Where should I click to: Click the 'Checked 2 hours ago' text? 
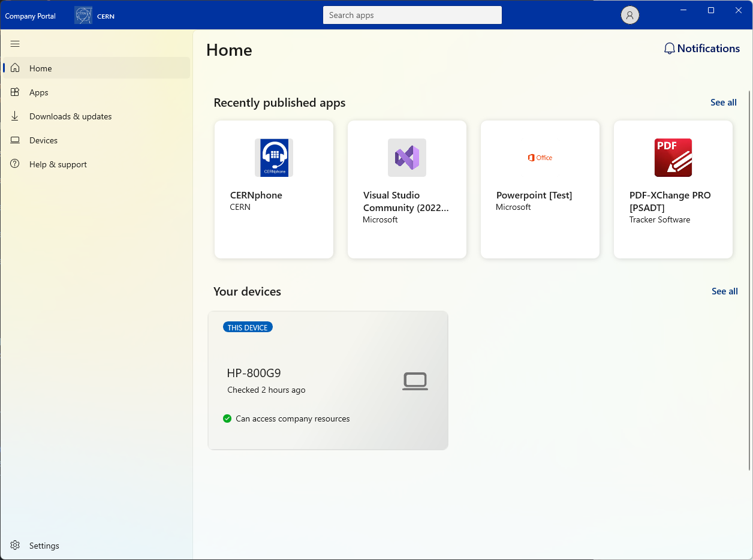pos(266,390)
